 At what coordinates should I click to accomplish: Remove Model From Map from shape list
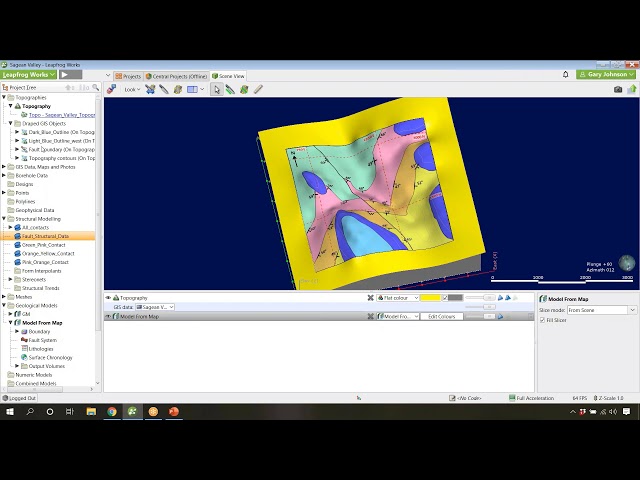pos(370,316)
